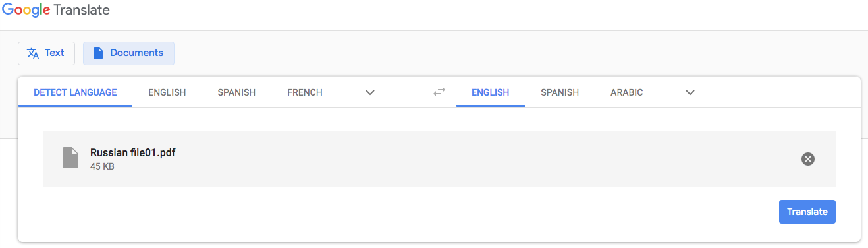Expand more target languages chevron
868x248 pixels.
click(690, 92)
